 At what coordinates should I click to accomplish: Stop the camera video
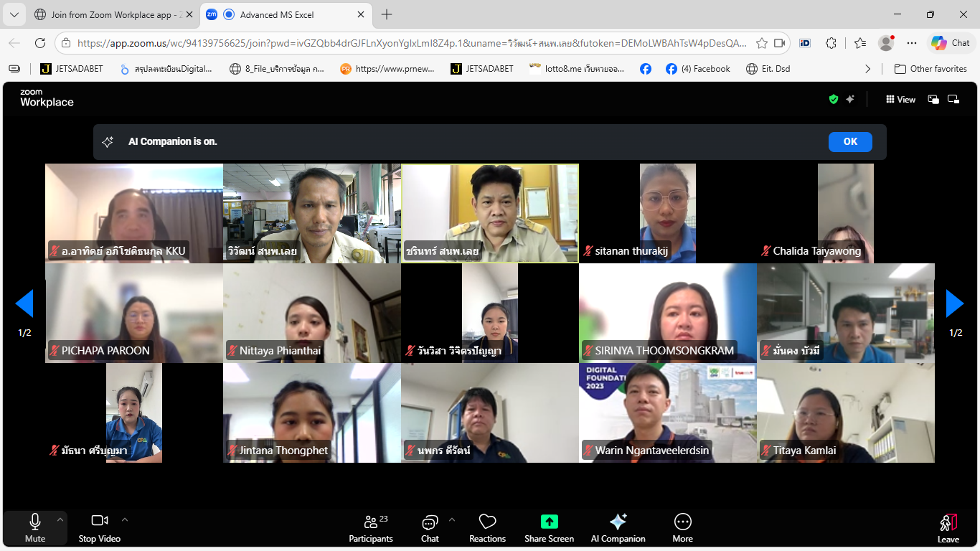(99, 528)
